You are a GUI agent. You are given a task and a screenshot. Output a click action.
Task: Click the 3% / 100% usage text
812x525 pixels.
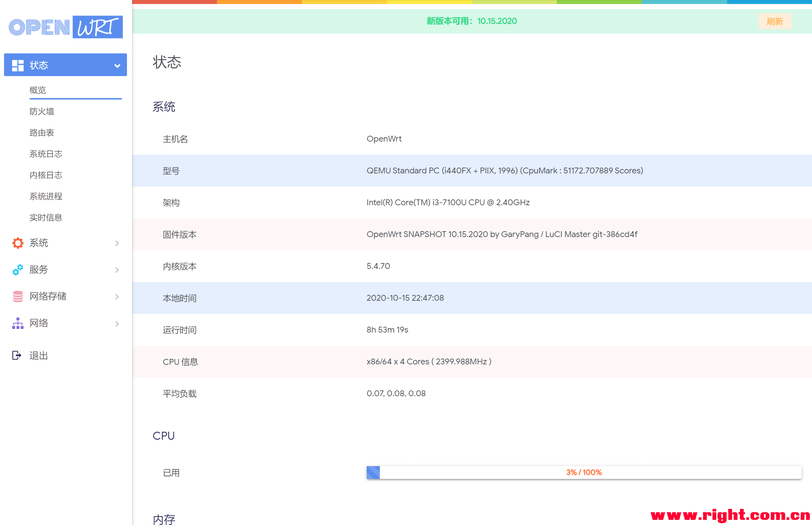(584, 472)
